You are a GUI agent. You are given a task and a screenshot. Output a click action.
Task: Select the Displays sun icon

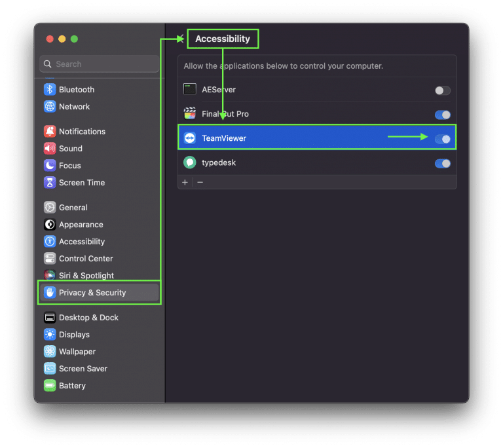click(50, 335)
